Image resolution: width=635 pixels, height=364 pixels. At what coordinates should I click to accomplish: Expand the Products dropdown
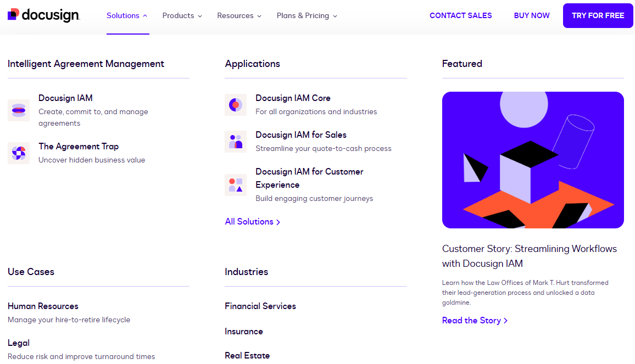coord(182,16)
